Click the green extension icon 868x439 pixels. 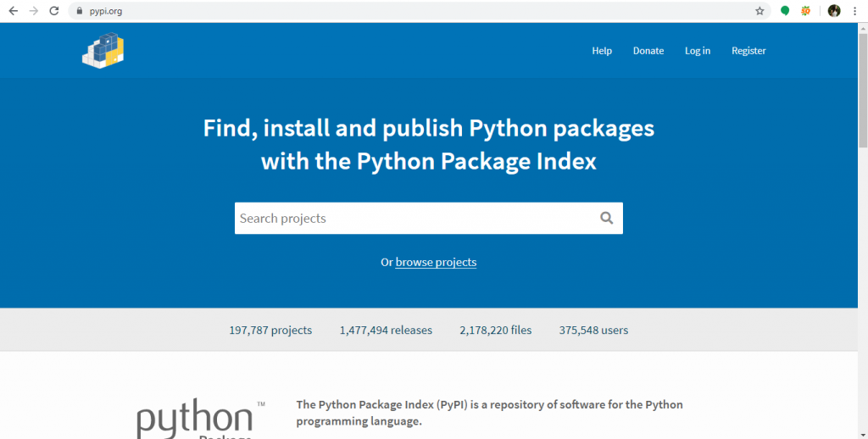[784, 10]
